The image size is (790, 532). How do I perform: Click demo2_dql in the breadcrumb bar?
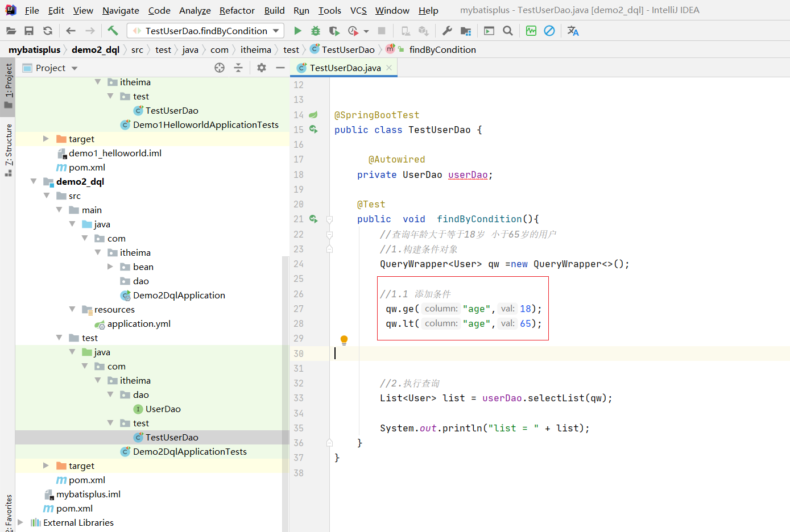click(95, 49)
